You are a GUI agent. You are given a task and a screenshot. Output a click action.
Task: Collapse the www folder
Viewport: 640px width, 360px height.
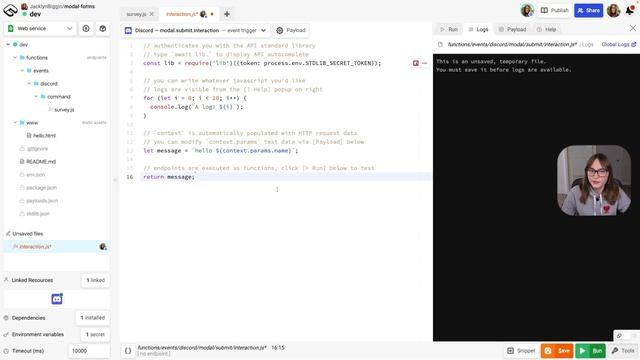click(x=15, y=122)
